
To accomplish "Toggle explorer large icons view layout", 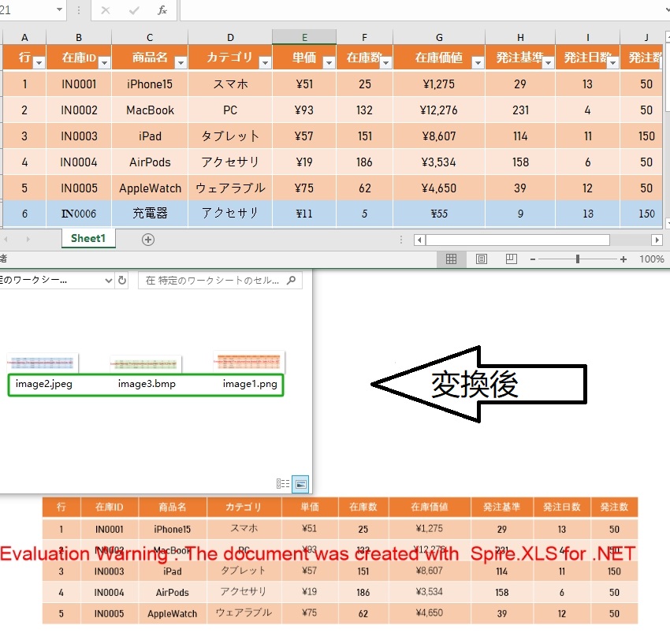I will tap(300, 484).
